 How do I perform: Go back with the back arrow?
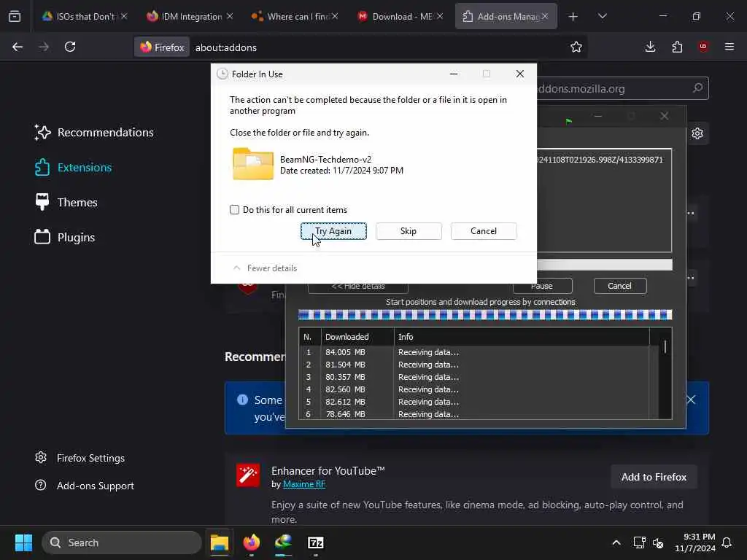[18, 47]
